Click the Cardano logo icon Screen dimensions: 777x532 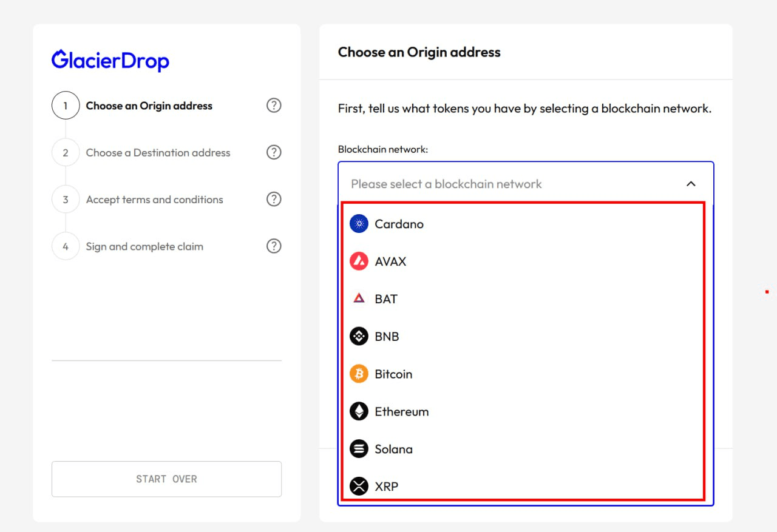pyautogui.click(x=359, y=224)
